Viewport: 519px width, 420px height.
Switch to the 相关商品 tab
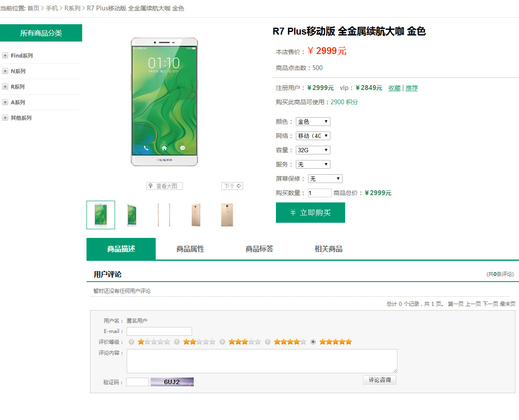(329, 249)
